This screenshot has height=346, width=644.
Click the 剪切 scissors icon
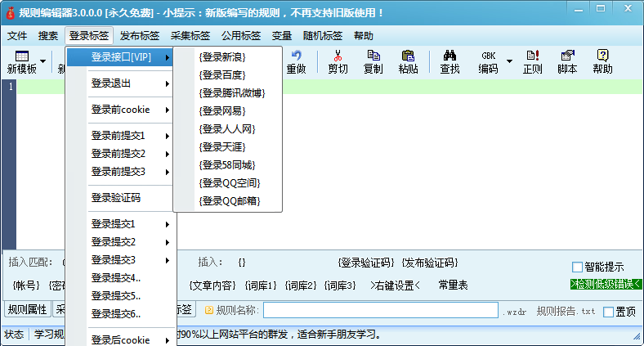(338, 55)
